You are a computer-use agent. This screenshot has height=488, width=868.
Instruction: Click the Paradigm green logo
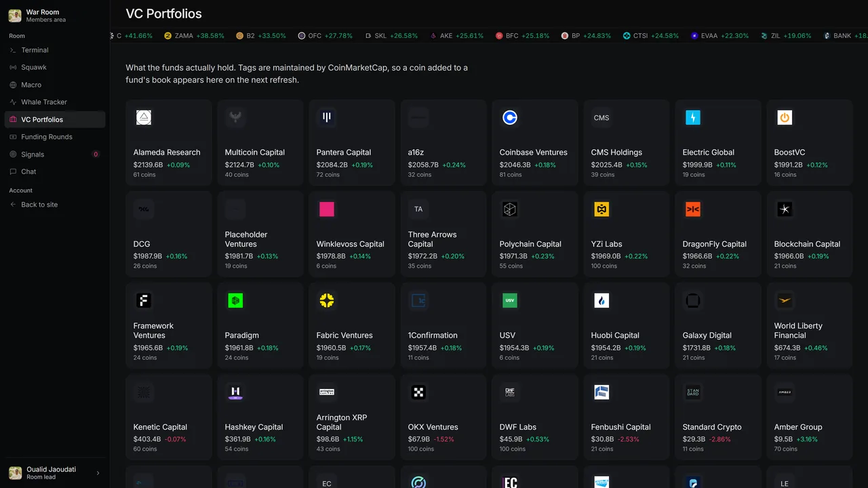[235, 301]
